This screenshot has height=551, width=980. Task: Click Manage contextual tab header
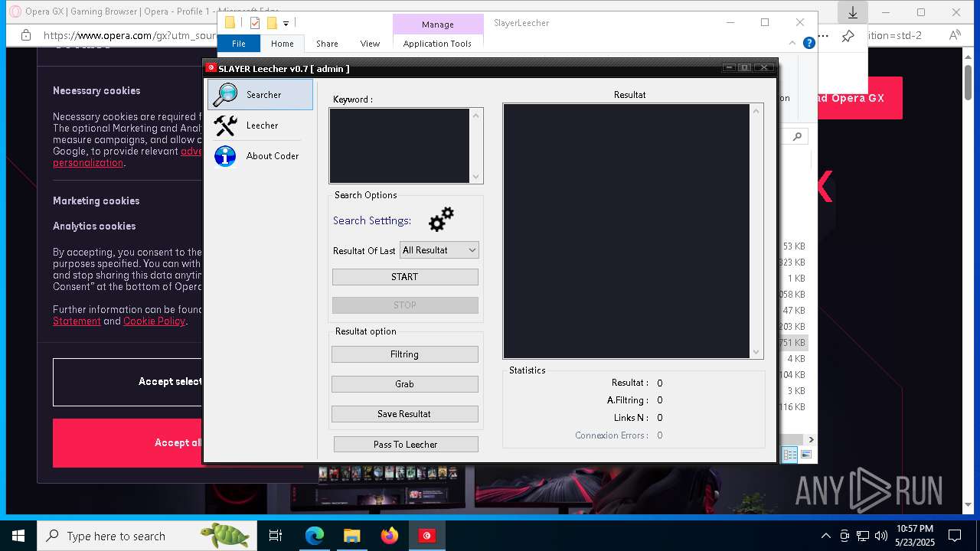pos(438,24)
